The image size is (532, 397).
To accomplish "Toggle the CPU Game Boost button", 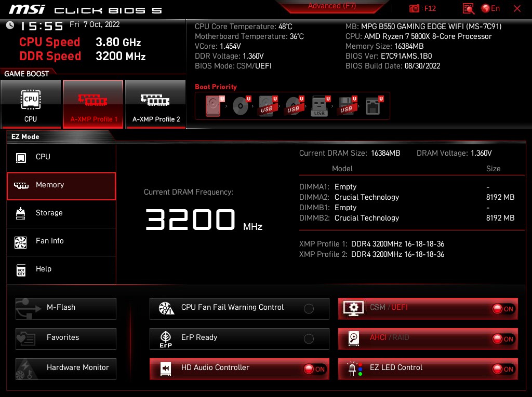I will coord(31,104).
